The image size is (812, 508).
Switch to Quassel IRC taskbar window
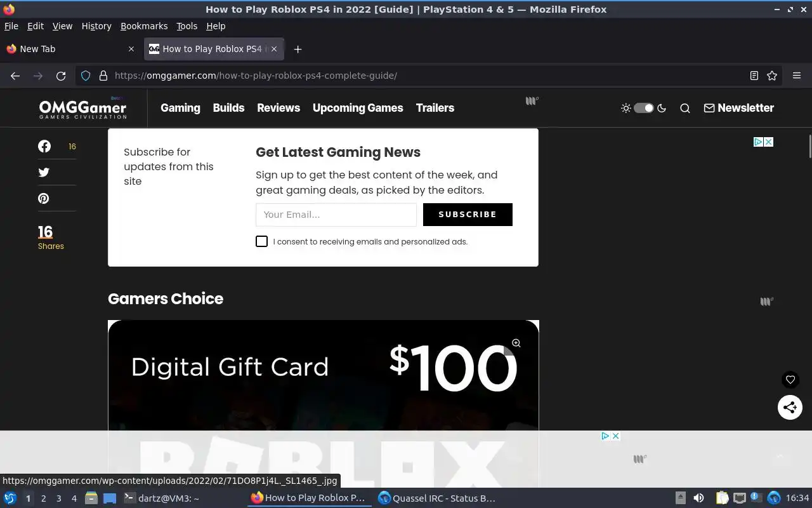coord(438,498)
